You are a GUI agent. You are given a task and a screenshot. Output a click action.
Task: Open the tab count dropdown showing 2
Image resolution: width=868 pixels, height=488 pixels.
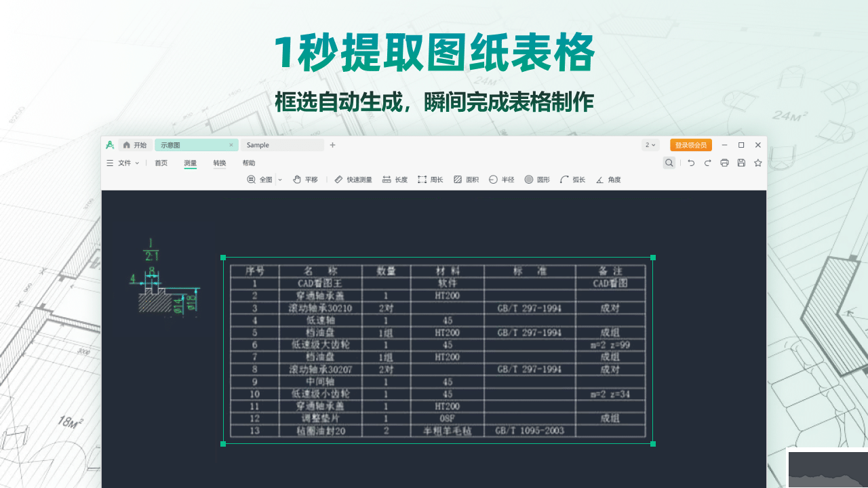(x=650, y=145)
